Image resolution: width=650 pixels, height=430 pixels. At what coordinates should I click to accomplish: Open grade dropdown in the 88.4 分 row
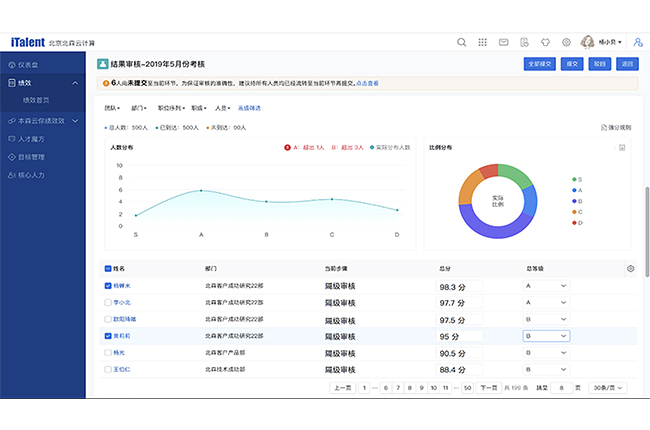(546, 369)
